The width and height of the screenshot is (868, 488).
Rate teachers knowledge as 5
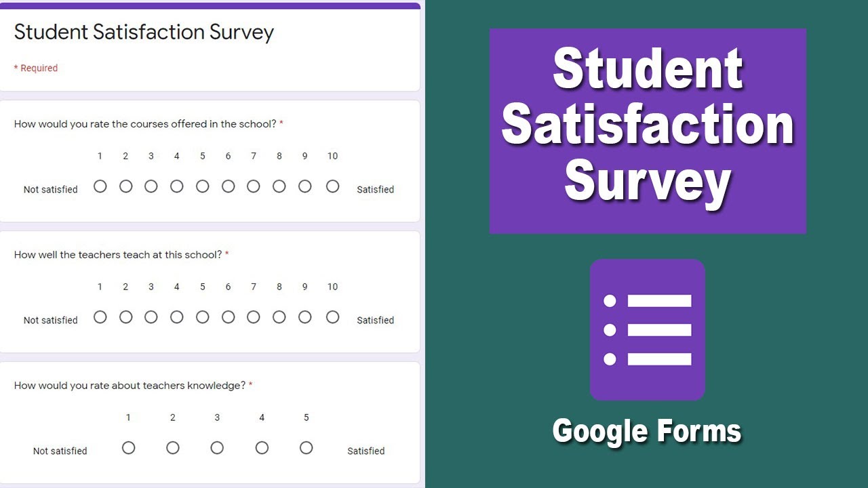(307, 448)
